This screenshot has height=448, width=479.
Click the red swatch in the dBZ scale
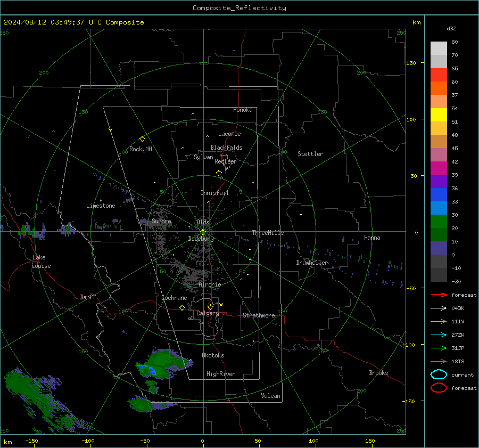[x=439, y=75]
